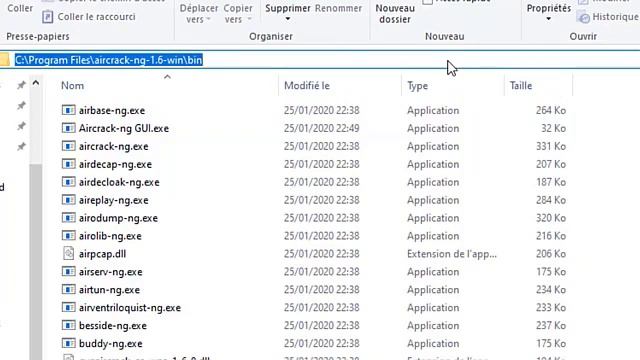The image size is (640, 360).
Task: Select the airodump-ng.exe file name
Action: pyautogui.click(x=118, y=218)
